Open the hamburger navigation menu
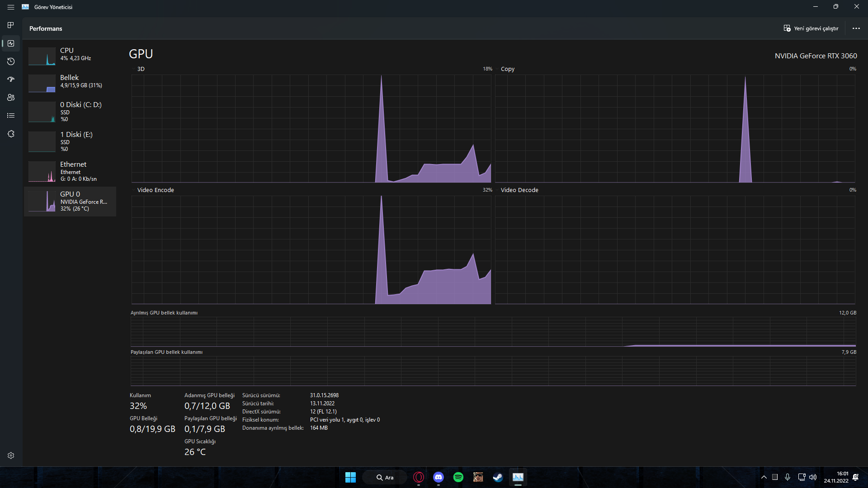 [x=11, y=7]
